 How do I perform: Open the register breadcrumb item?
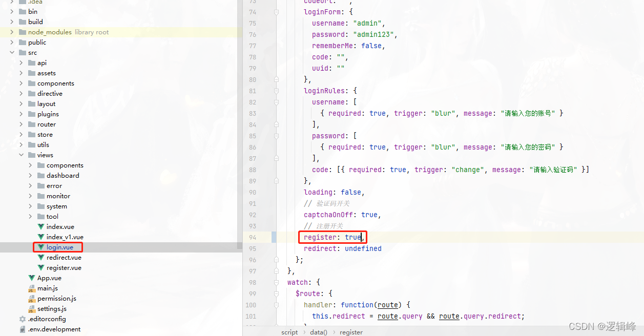point(351,332)
